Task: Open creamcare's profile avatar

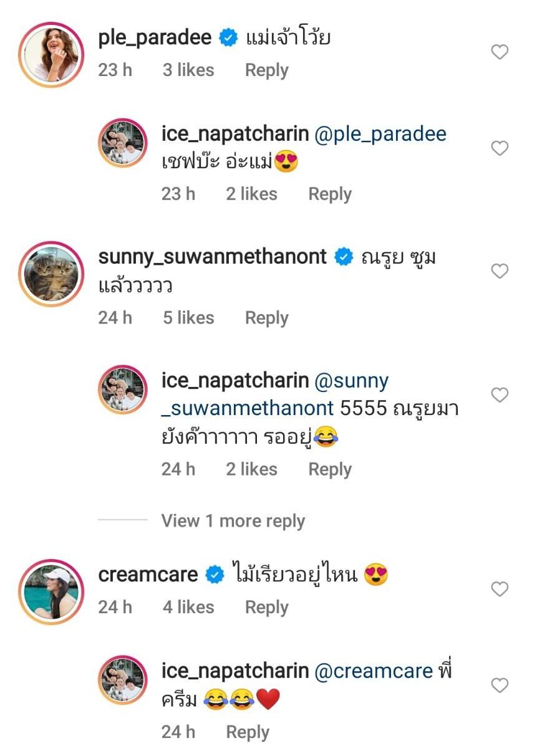Action: tap(51, 591)
